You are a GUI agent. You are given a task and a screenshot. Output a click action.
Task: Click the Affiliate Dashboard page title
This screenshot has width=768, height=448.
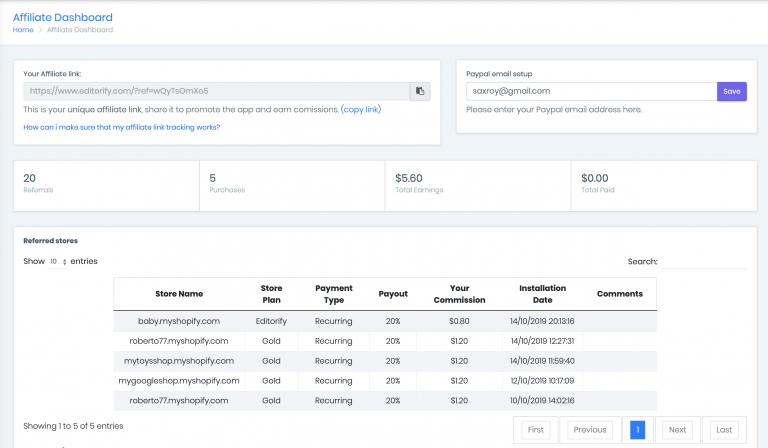[x=63, y=17]
